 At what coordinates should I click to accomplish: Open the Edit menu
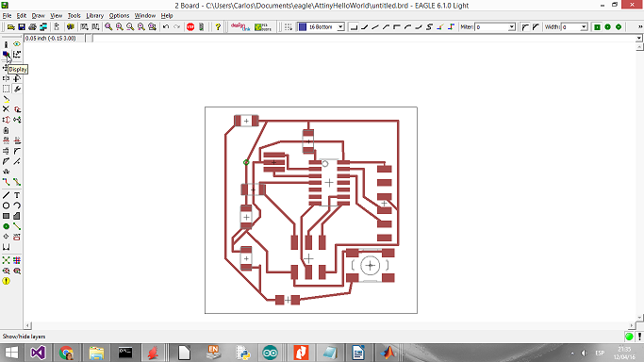point(22,16)
